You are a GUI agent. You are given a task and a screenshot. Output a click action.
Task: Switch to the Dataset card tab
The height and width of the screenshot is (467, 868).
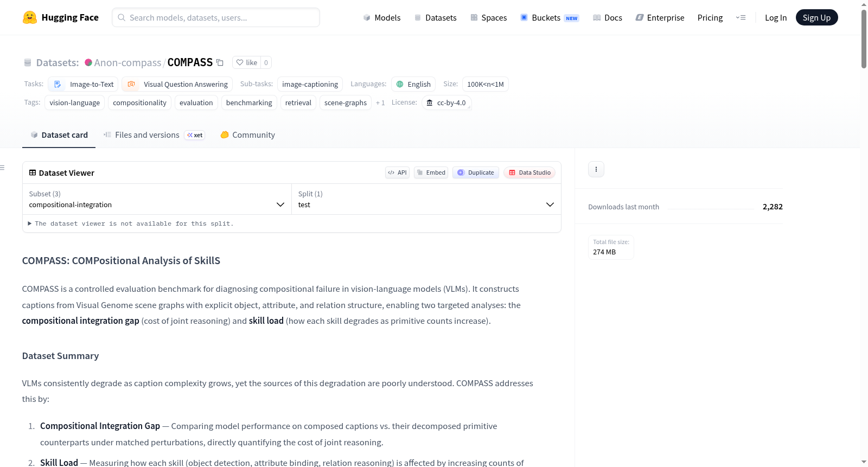tap(59, 135)
